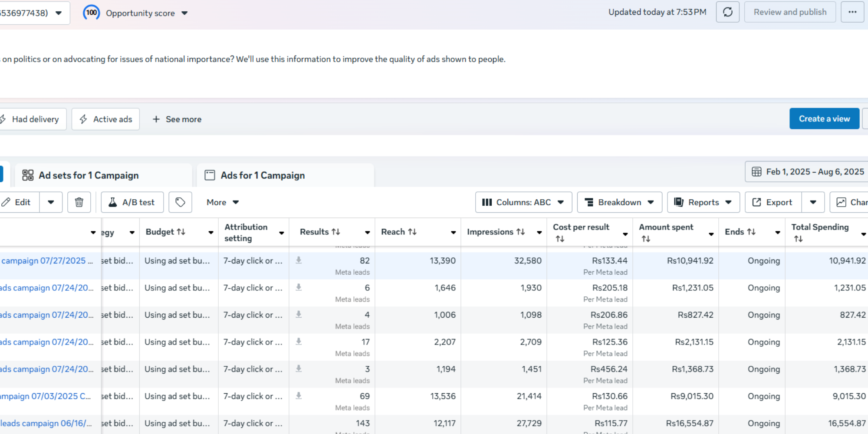Viewport: 868px width, 434px height.
Task: Open leads campaign 06/16 link
Action: coord(46,423)
